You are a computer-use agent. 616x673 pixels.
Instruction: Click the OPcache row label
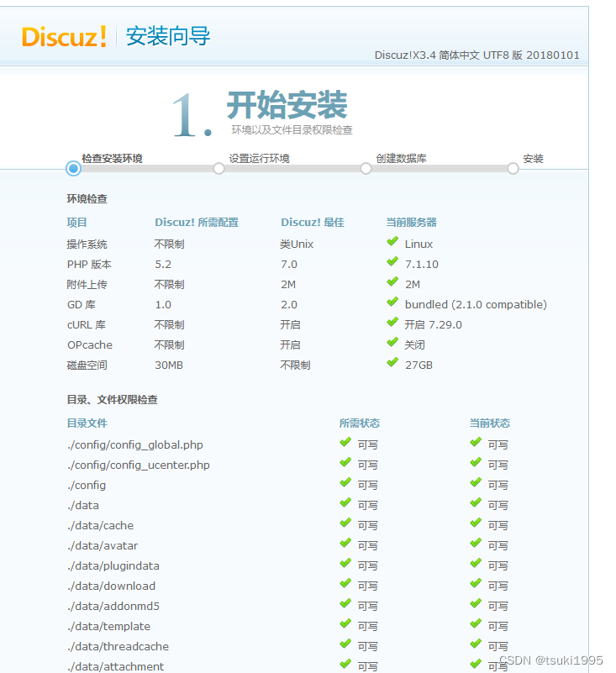pyautogui.click(x=90, y=345)
